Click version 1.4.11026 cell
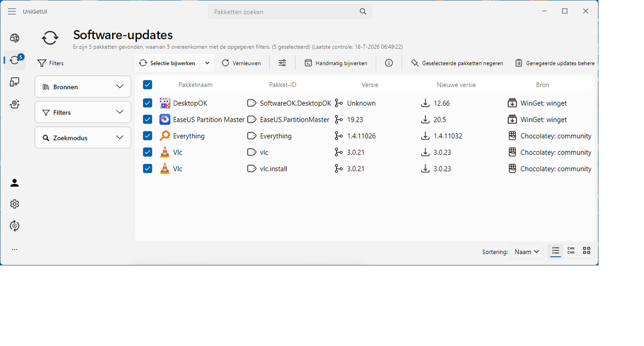The height and width of the screenshot is (346, 644). pos(361,136)
